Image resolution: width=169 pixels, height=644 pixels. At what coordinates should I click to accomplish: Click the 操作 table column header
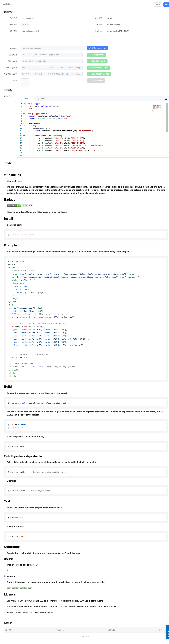click(x=161, y=630)
